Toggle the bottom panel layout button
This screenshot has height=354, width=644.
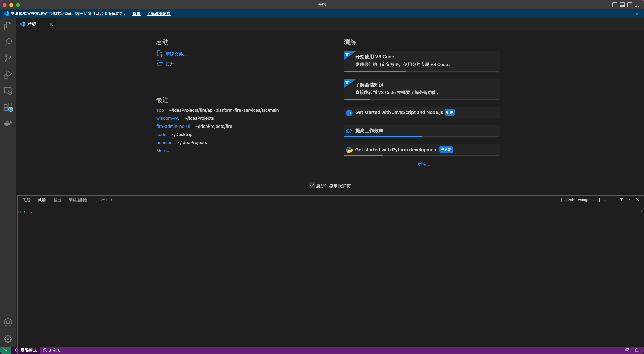[622, 5]
